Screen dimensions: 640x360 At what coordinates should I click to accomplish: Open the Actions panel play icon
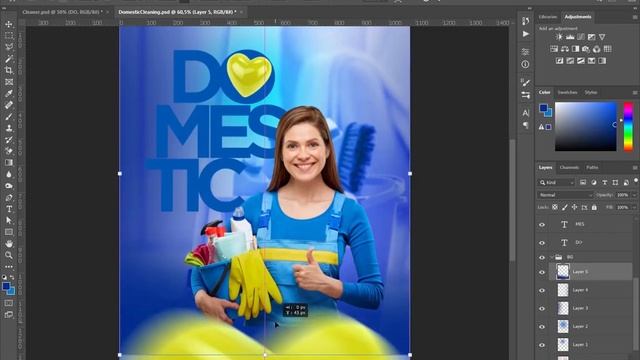(525, 34)
